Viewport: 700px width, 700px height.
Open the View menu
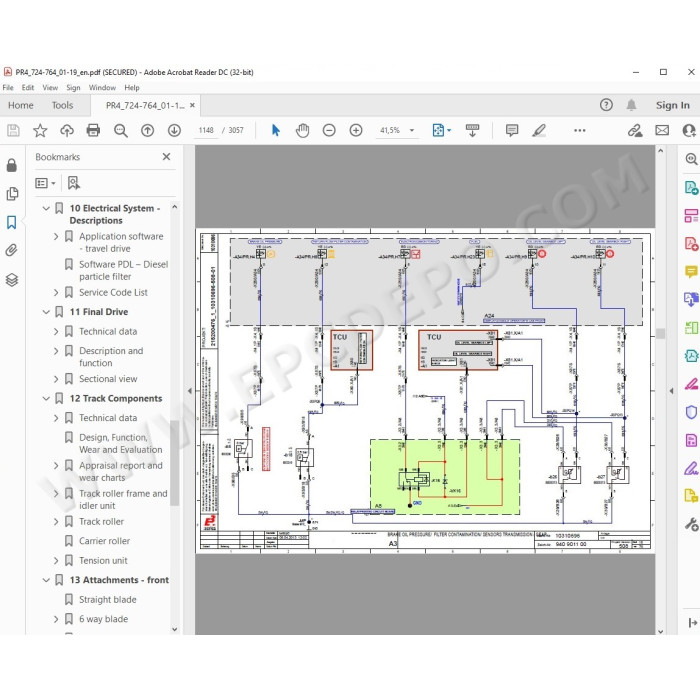pyautogui.click(x=50, y=88)
